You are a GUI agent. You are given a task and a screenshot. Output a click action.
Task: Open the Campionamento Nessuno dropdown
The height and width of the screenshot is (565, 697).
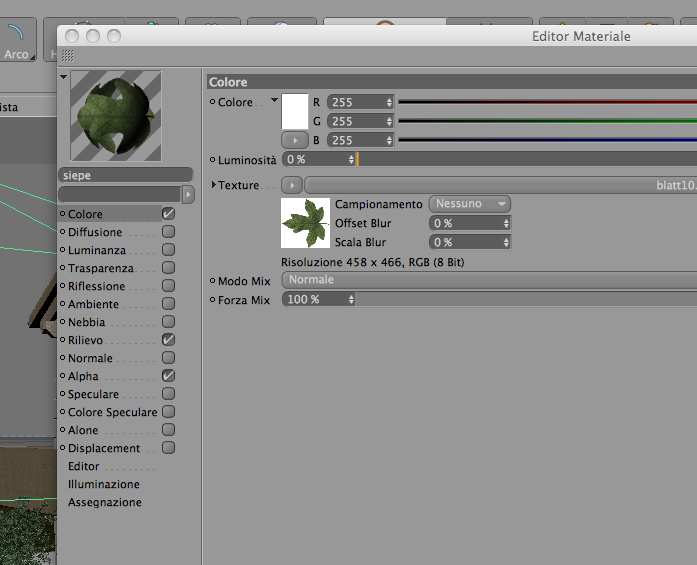coord(470,204)
